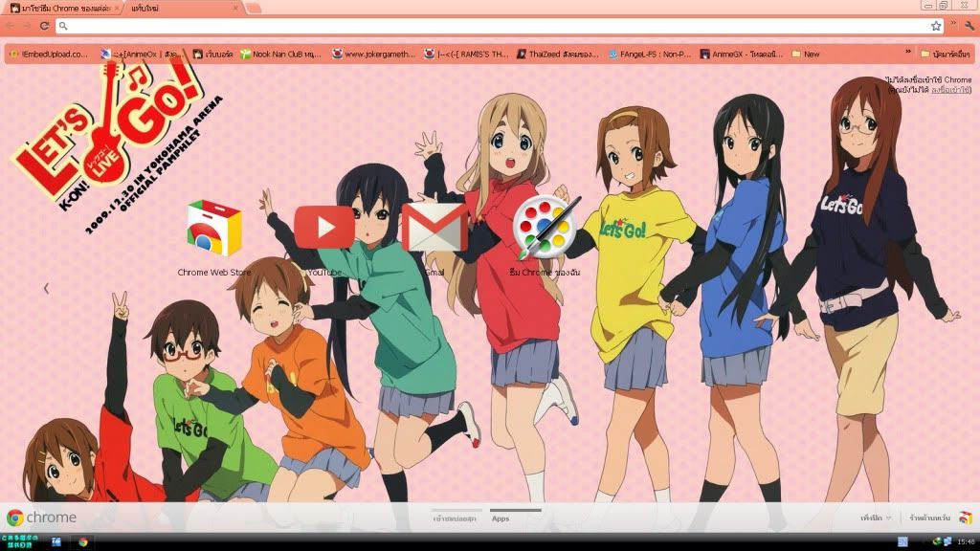
Task: Open the 'New' bookmark folder
Action: coord(805,54)
